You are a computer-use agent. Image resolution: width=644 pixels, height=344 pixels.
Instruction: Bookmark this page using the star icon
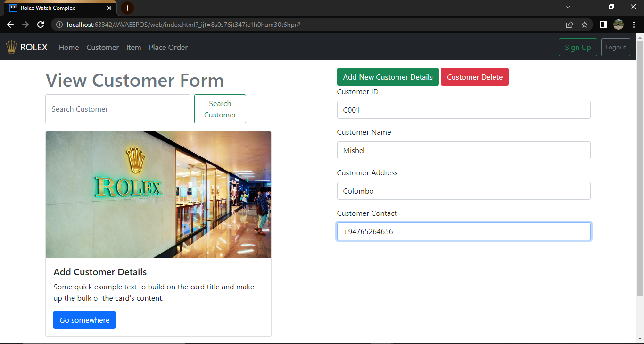pyautogui.click(x=585, y=25)
